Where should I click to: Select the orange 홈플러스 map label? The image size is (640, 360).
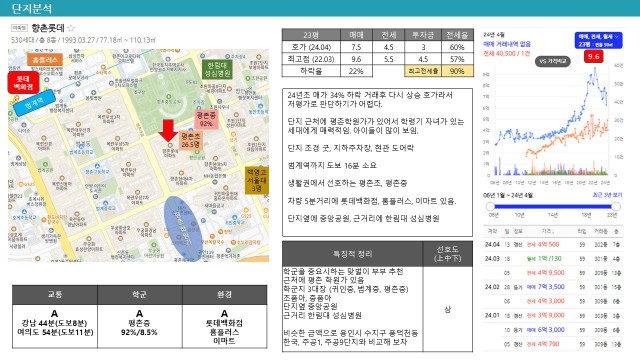[45, 60]
